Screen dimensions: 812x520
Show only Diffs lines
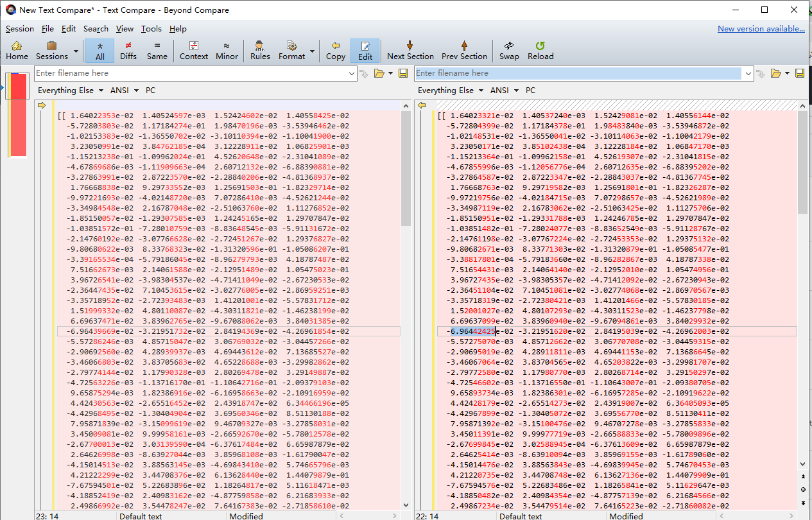(128, 50)
